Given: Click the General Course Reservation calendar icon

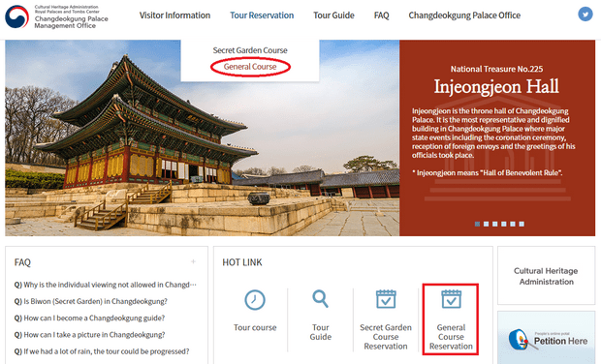Looking at the screenshot, I should click(x=451, y=298).
